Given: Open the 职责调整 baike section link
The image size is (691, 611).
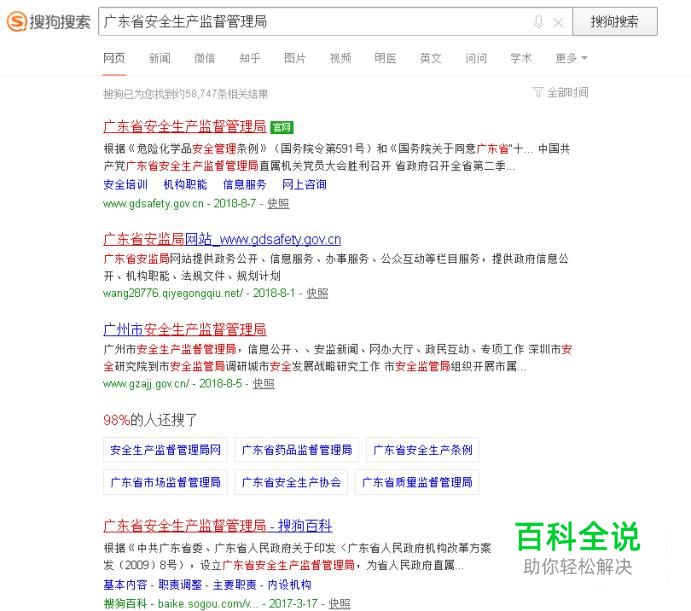Looking at the screenshot, I should (x=180, y=585).
